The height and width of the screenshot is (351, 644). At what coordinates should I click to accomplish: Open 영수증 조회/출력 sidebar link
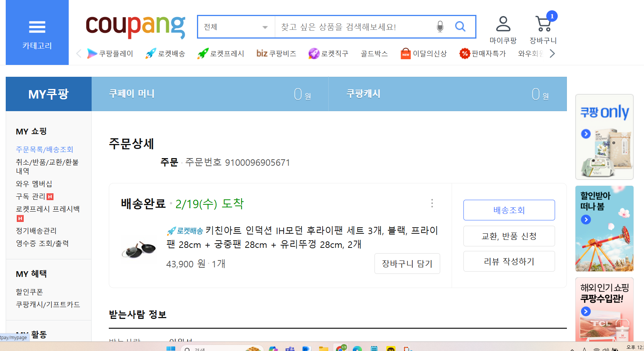[x=42, y=243]
